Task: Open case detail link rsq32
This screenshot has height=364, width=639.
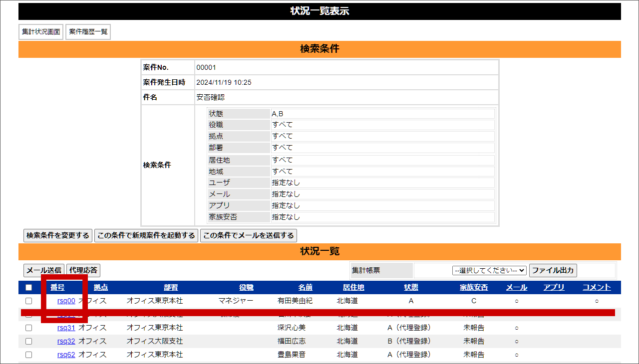Action: (65, 341)
